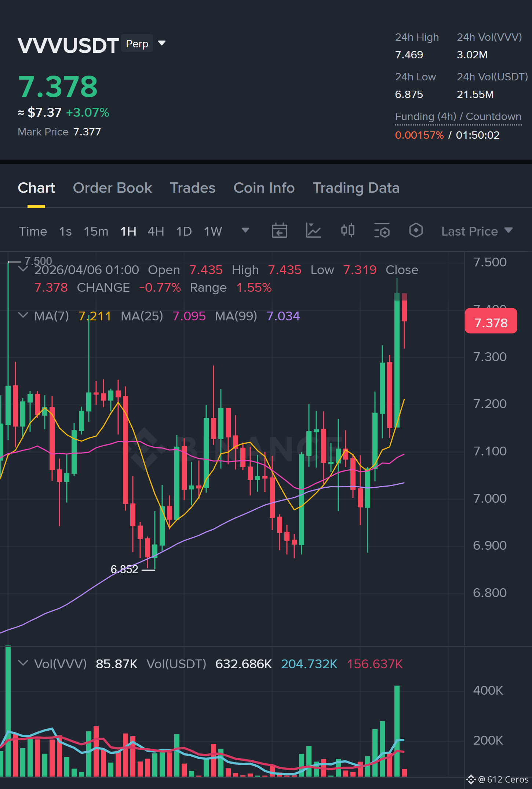The height and width of the screenshot is (789, 532).
Task: Collapse the Vol(VVV) indicator chevron
Action: (23, 663)
